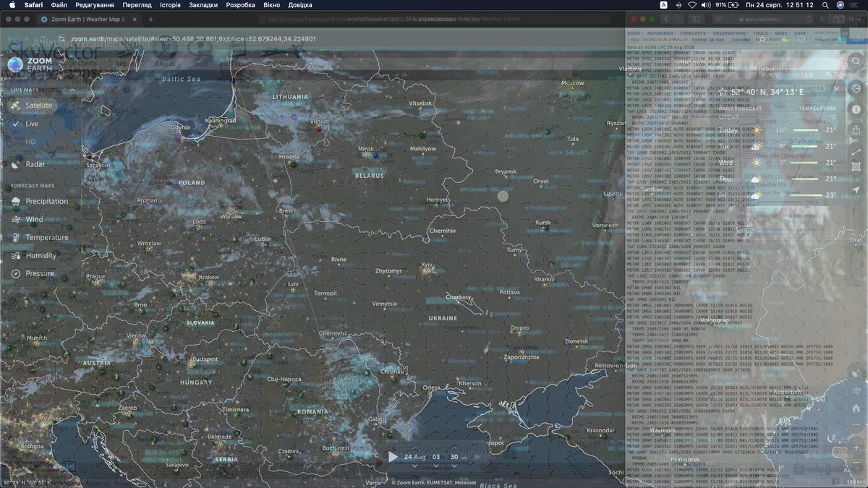Toggle the fires overlay icon at lower right
The width and height of the screenshot is (868, 488).
(856, 408)
